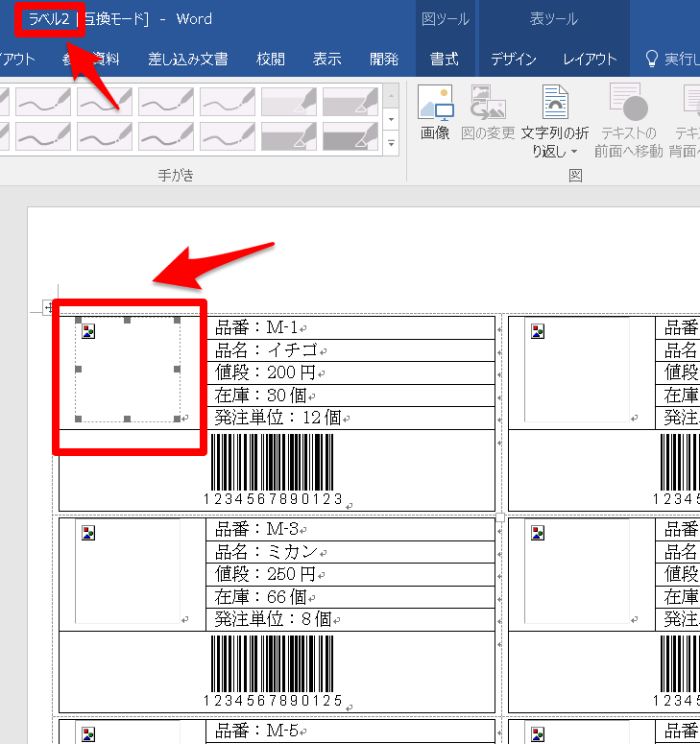Viewport: 700px width, 744px height.
Task: Open the 文字列の折り返し (Text Wrapping) dropdown
Action: pos(554,121)
